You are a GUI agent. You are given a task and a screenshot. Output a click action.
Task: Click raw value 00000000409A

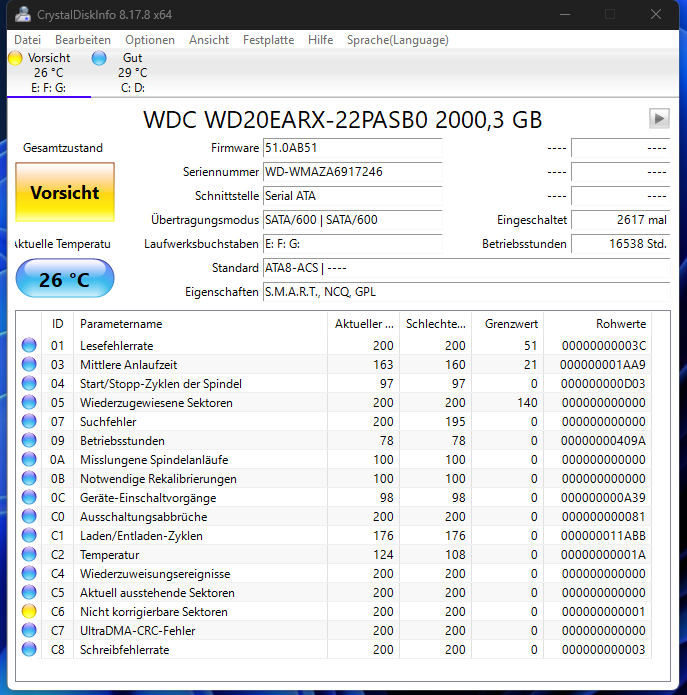pos(603,440)
